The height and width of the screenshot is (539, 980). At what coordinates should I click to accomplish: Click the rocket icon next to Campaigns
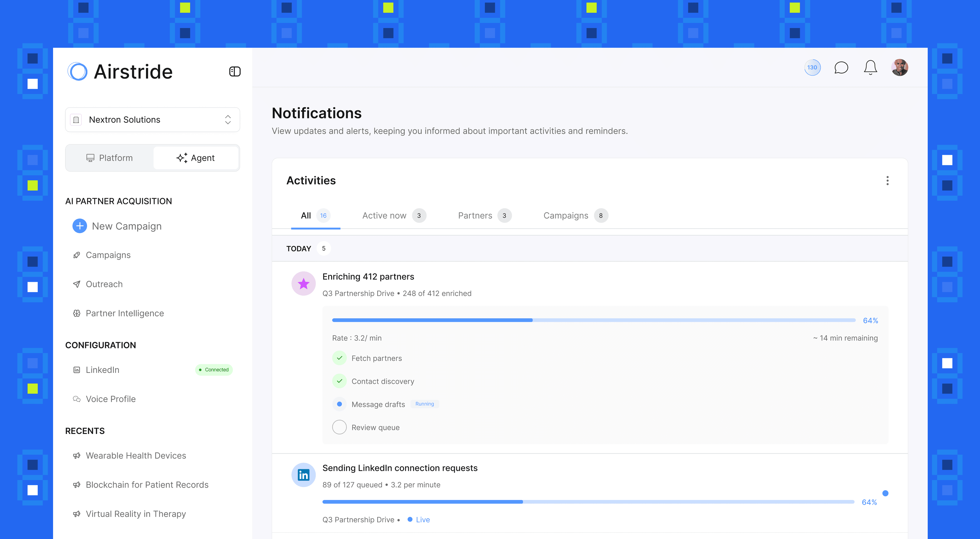pyautogui.click(x=77, y=255)
